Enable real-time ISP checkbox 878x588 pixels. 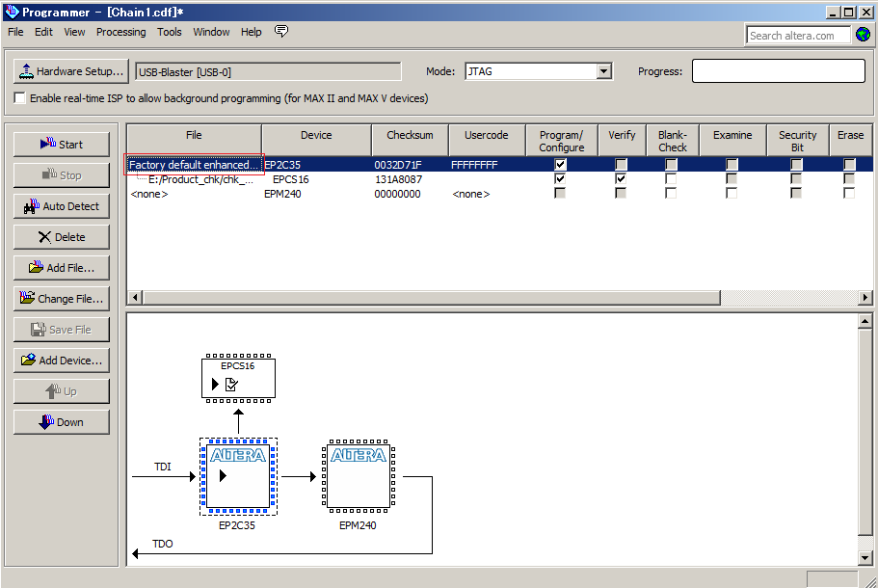point(20,98)
